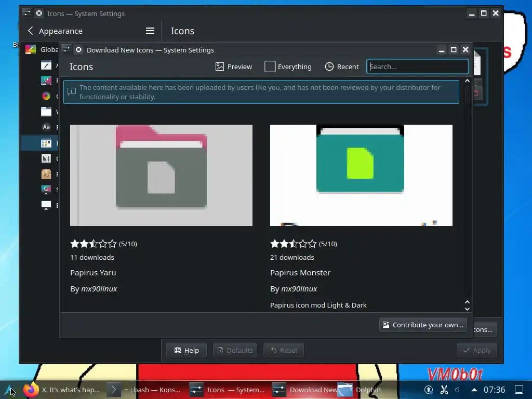
Task: Open the Icons System Settings window menu icon
Action: 27,13
